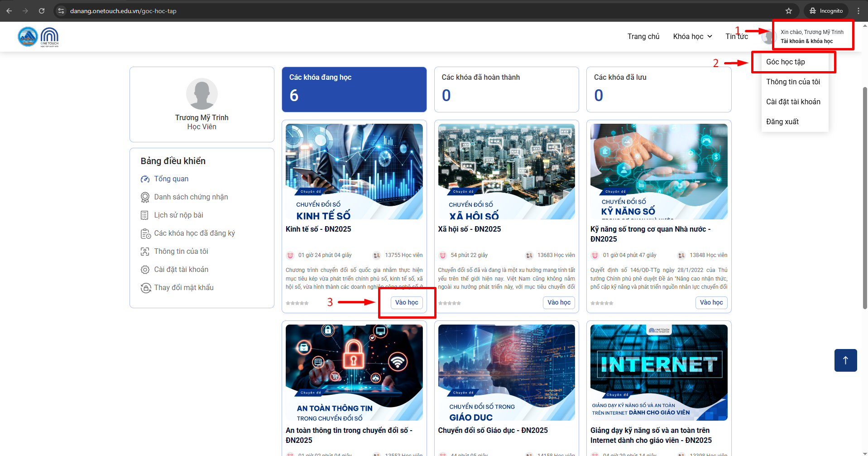868x456 pixels.
Task: Choose Đăng xuất to log out
Action: [782, 121]
